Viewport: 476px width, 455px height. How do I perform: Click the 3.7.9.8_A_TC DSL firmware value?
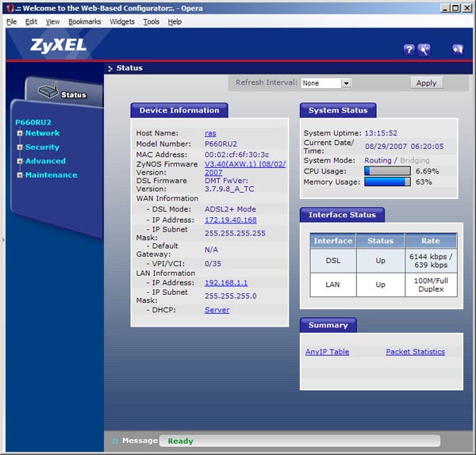coord(229,189)
